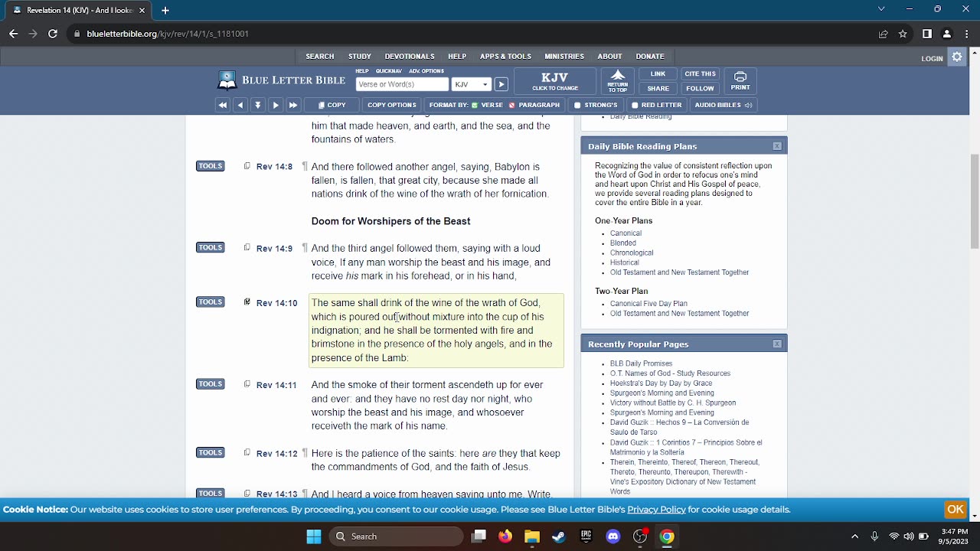
Task: Click Return to Top icon
Action: [x=618, y=80]
